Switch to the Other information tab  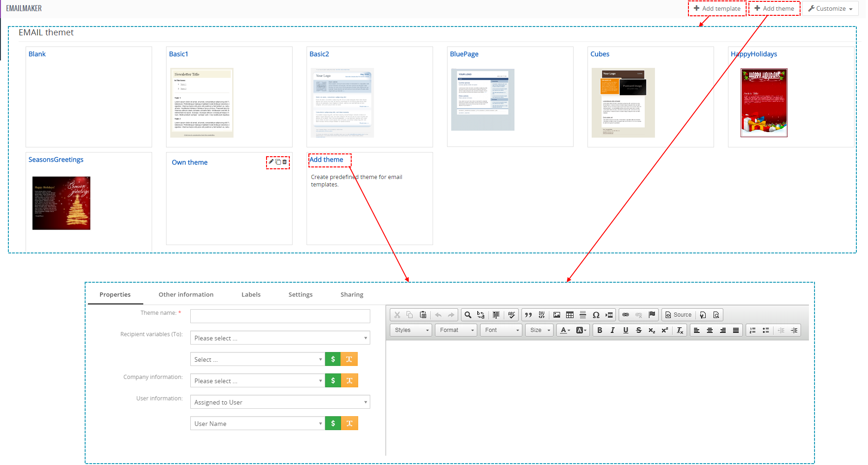click(x=186, y=294)
